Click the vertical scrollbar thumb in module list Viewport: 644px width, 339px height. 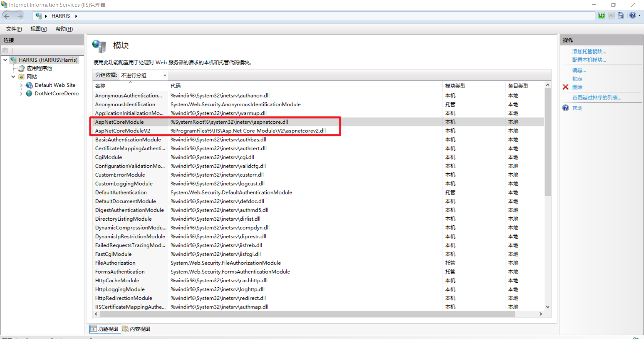tap(548, 142)
